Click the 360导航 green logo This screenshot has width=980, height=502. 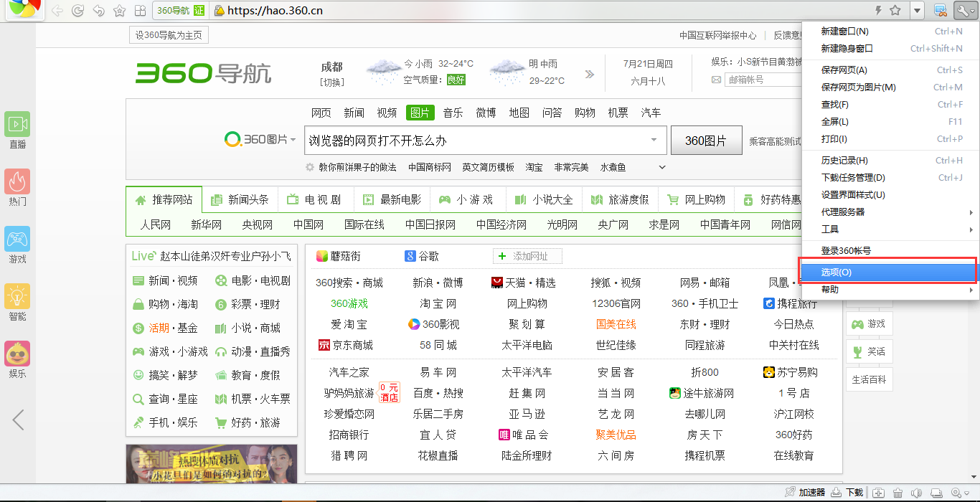point(204,73)
